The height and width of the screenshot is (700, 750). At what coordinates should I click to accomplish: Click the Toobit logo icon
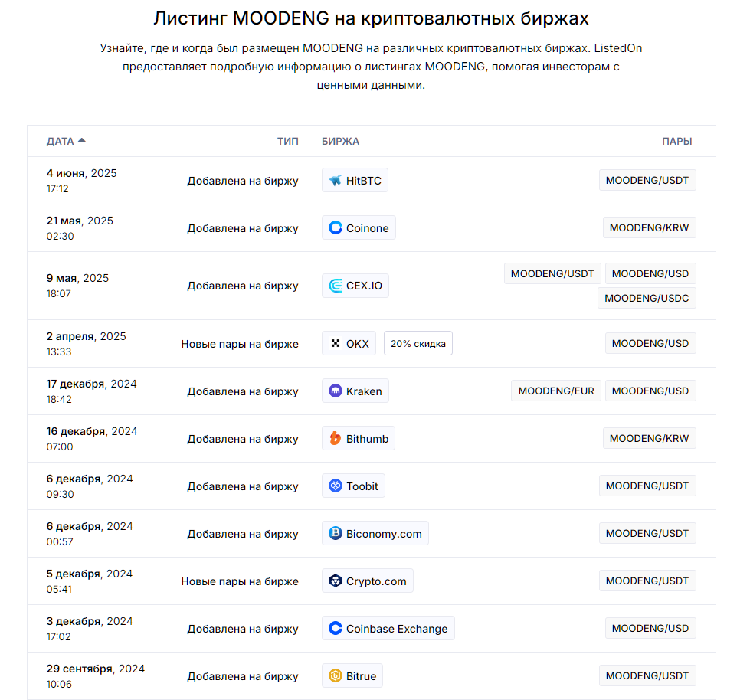(336, 486)
